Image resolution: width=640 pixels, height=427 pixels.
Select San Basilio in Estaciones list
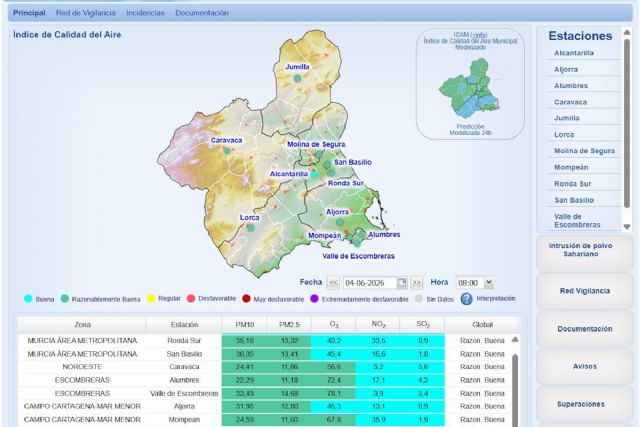pyautogui.click(x=574, y=200)
